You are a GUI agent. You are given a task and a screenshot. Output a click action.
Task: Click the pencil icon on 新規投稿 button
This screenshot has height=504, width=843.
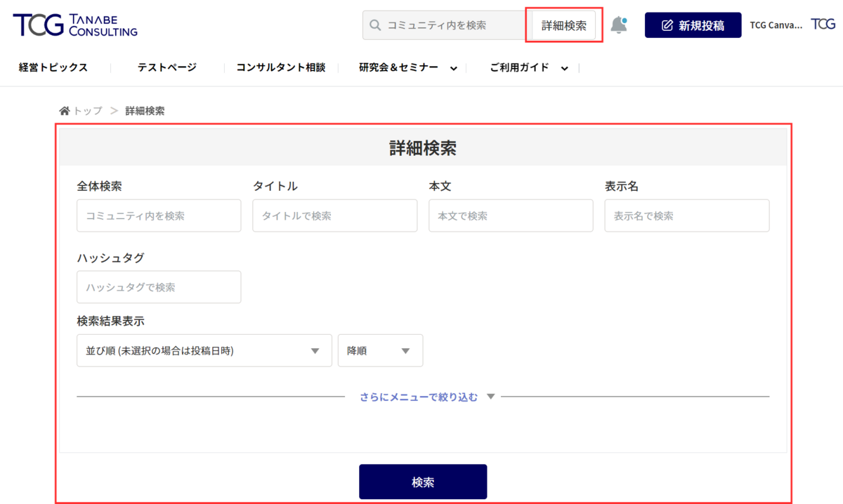click(x=667, y=24)
